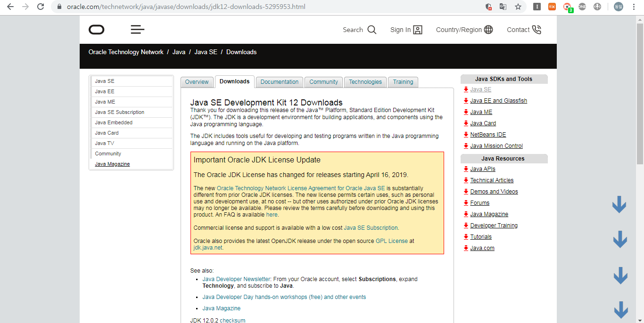644x323 pixels.
Task: Click Java in the breadcrumb
Action: pos(179,52)
